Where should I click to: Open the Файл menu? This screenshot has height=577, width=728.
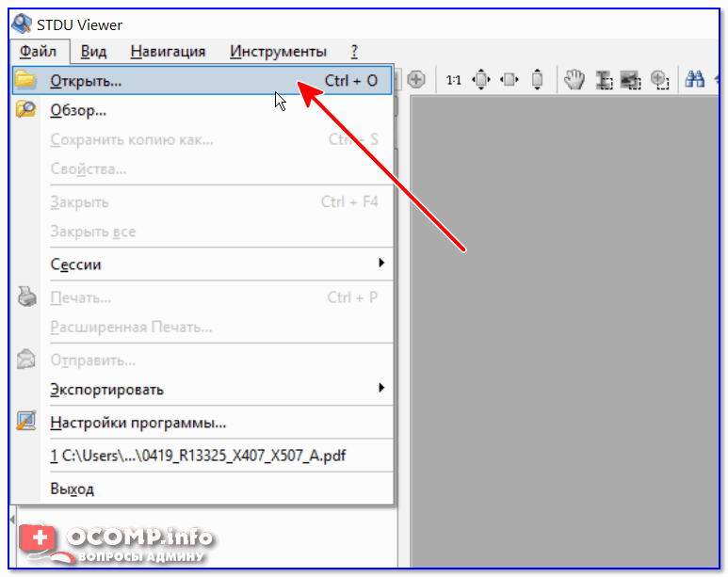click(38, 51)
